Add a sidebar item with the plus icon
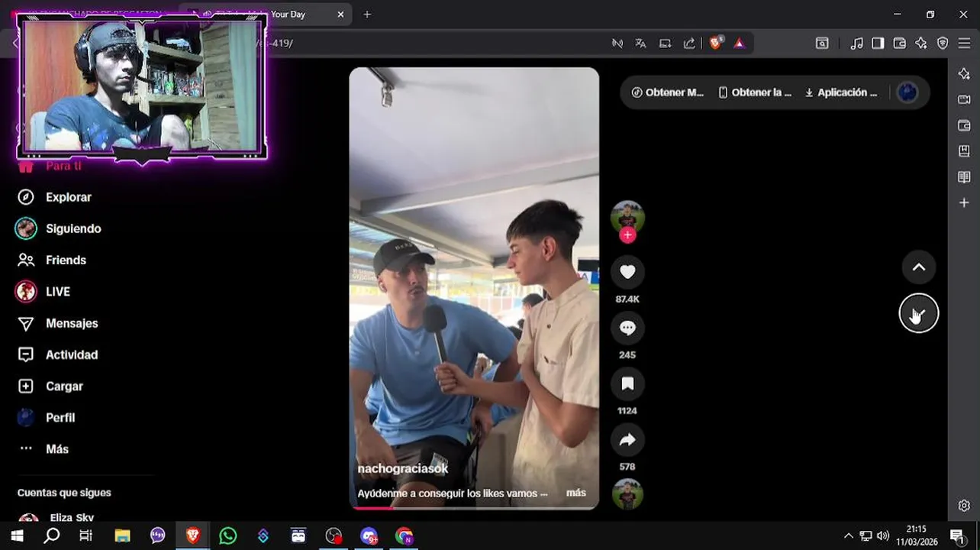980x550 pixels. click(x=964, y=202)
